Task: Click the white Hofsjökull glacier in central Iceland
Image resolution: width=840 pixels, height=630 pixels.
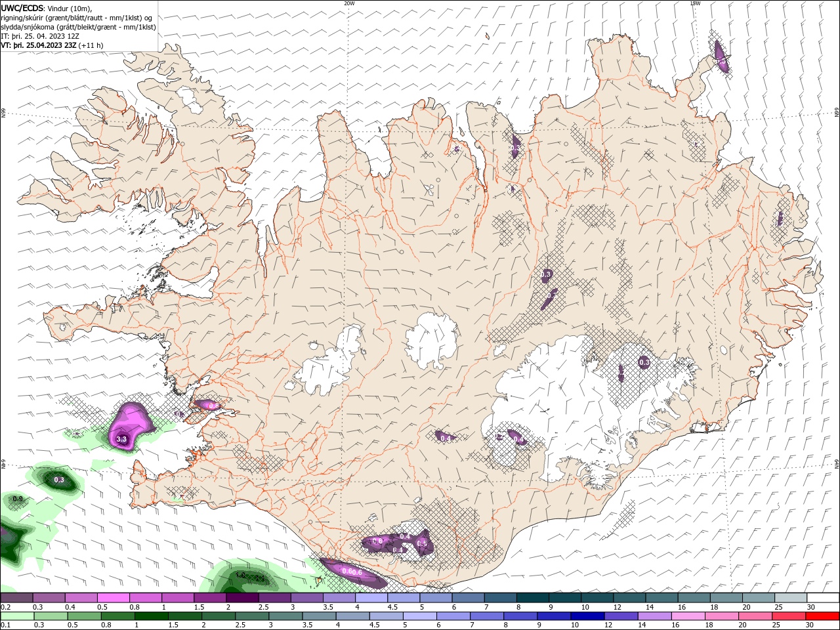Action: pyautogui.click(x=431, y=341)
